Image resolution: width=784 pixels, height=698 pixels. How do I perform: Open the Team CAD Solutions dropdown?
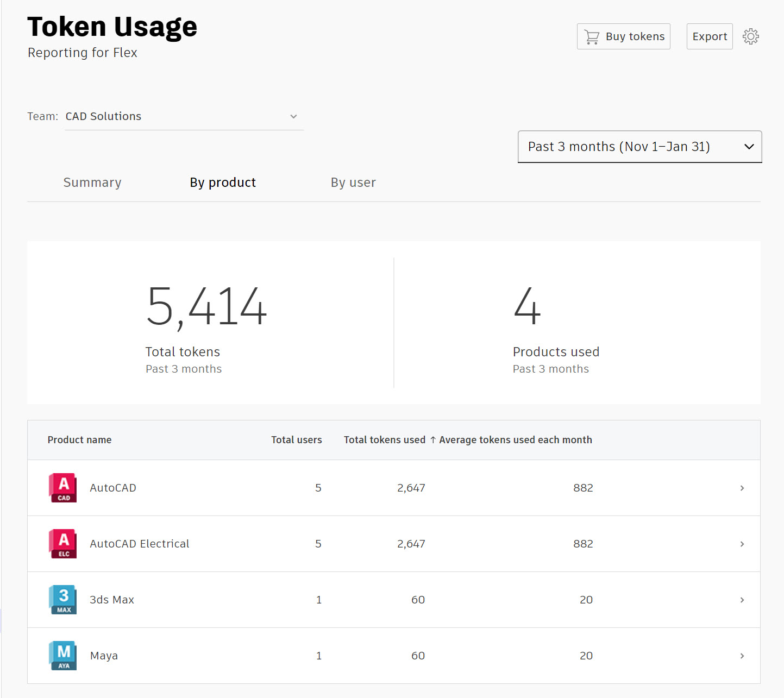point(184,117)
